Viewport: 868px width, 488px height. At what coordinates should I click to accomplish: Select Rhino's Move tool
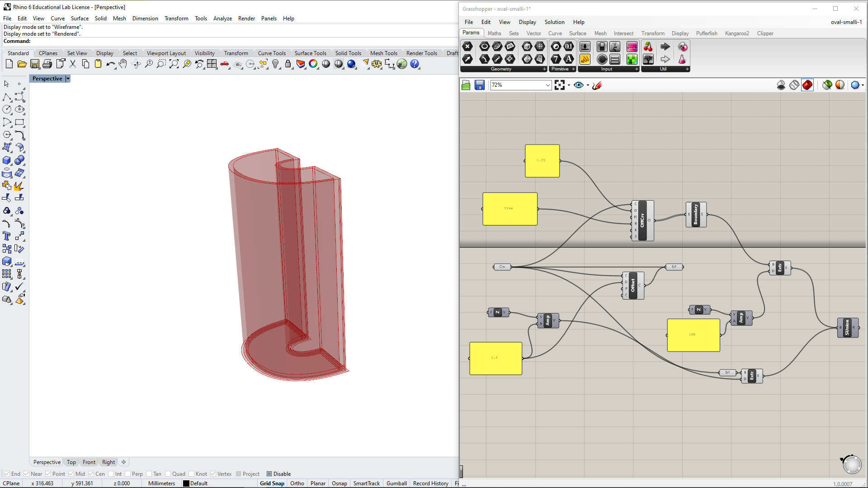pos(20,236)
